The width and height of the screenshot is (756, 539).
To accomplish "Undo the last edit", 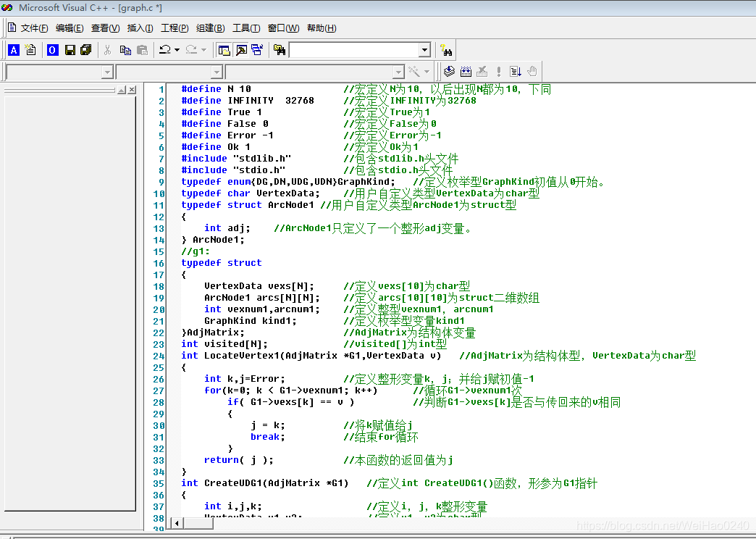I will [x=165, y=50].
